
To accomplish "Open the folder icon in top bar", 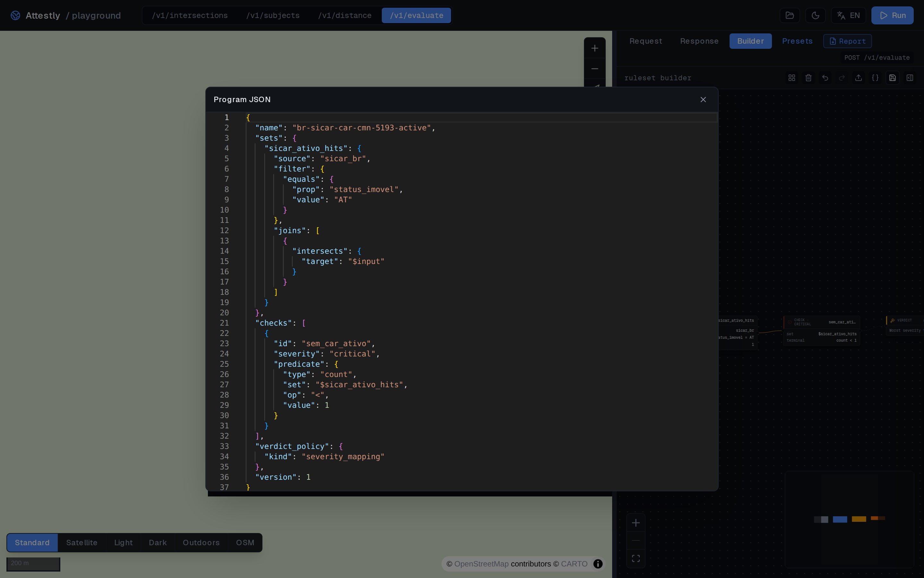I will pyautogui.click(x=790, y=15).
